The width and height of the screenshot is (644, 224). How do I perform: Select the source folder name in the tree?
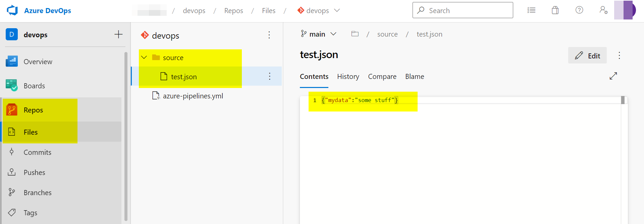[x=173, y=57]
